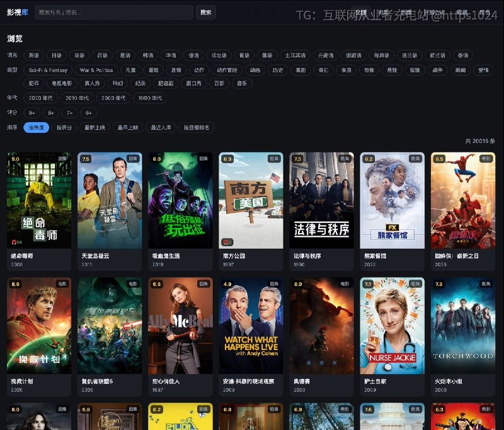Switch to the 豆瓣250 navigation tab

pyautogui.click(x=434, y=13)
